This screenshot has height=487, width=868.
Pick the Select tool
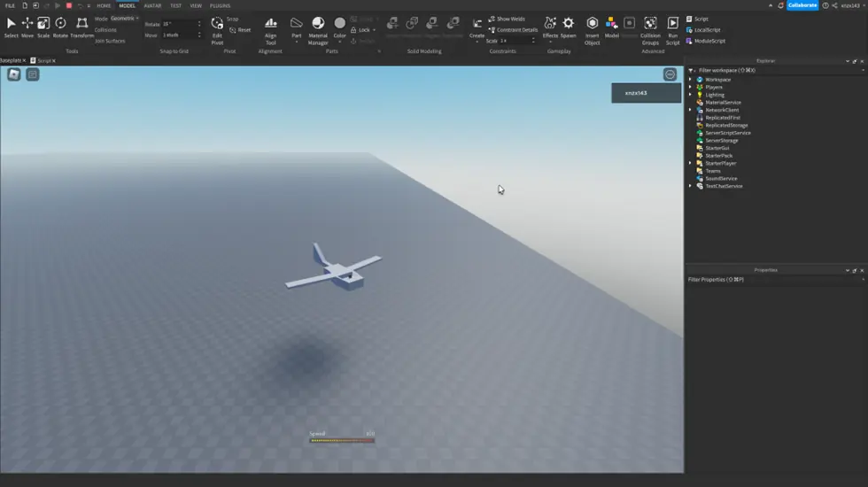(11, 27)
